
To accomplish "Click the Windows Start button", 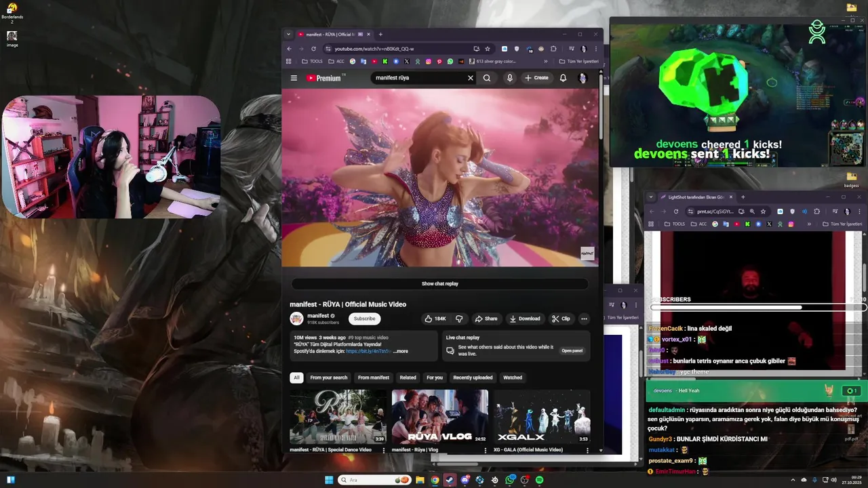I will [x=329, y=480].
